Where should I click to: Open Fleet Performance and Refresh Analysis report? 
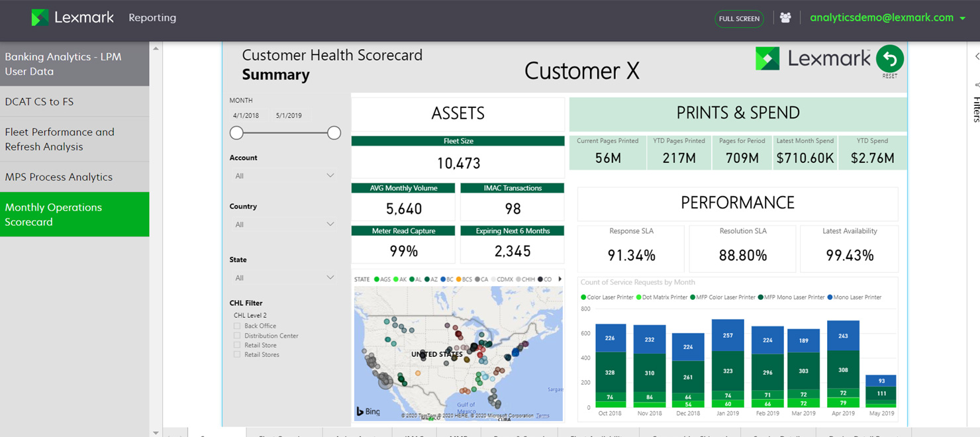point(74,140)
